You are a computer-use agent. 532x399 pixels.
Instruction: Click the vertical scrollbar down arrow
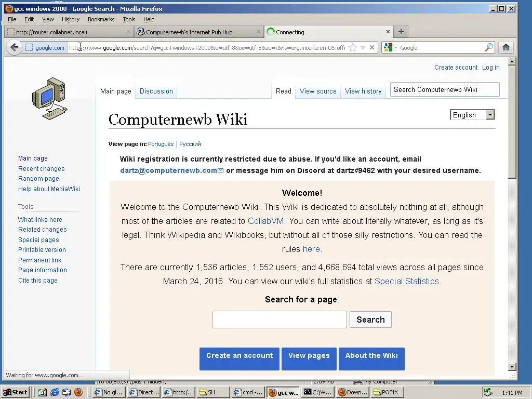[512, 366]
